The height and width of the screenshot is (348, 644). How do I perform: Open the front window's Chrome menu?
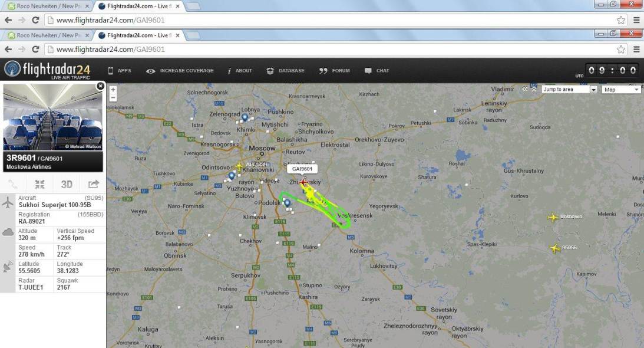click(636, 50)
